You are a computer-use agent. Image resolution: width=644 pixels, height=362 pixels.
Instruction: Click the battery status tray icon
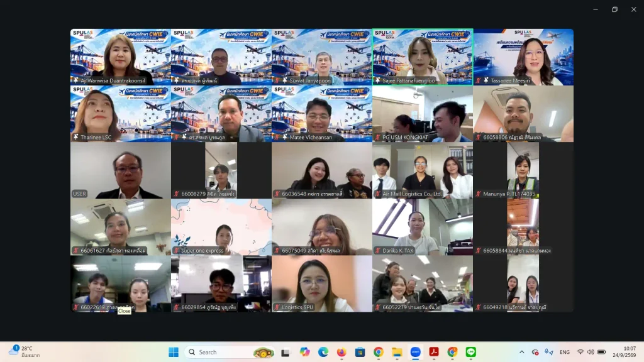[x=602, y=352]
